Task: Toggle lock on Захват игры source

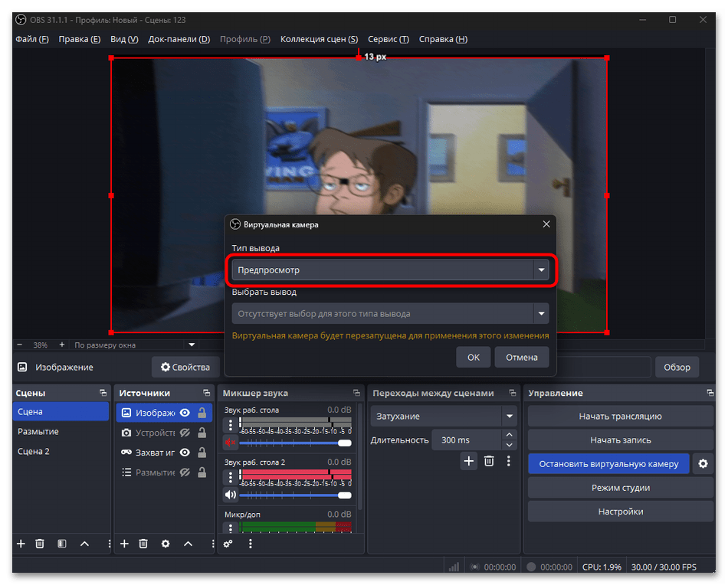Action: [202, 453]
